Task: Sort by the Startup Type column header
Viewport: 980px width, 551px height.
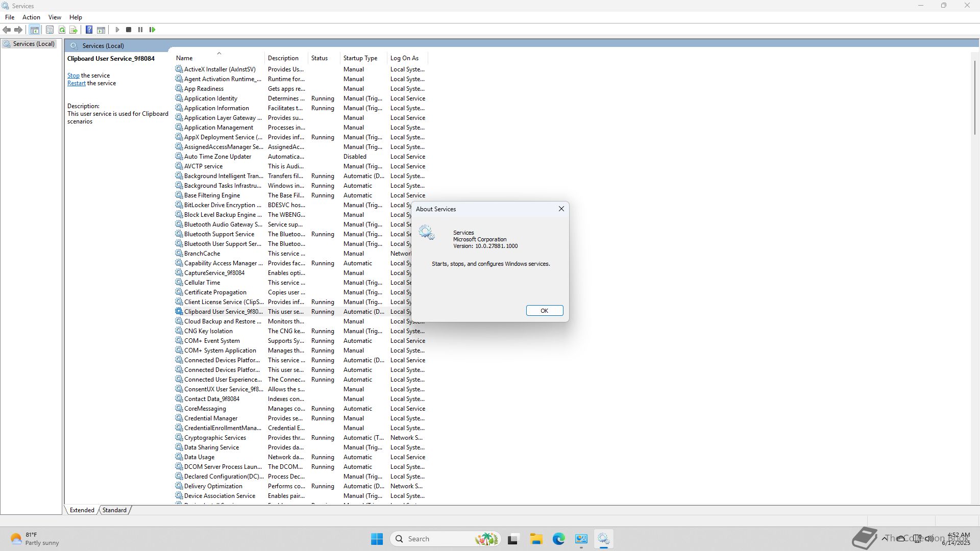Action: (x=360, y=58)
